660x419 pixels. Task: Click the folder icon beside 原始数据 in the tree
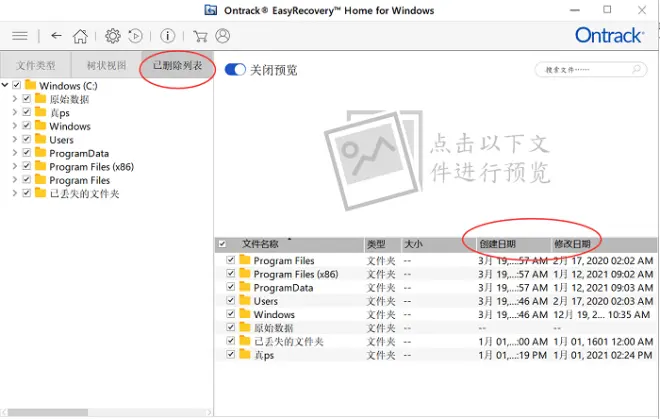point(40,99)
